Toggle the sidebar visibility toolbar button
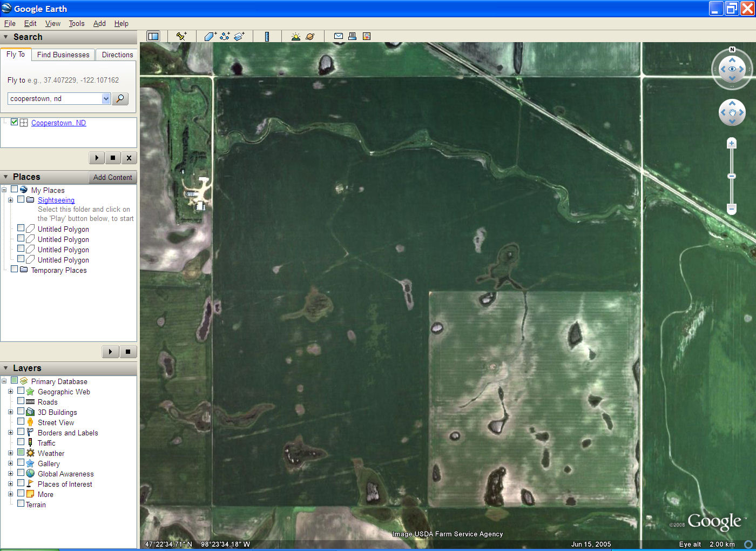 tap(153, 36)
